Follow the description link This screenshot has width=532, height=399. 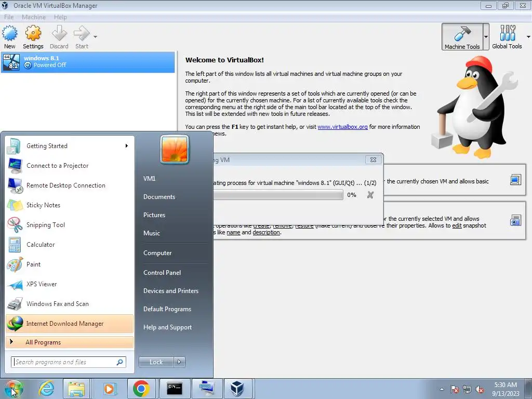click(x=266, y=232)
